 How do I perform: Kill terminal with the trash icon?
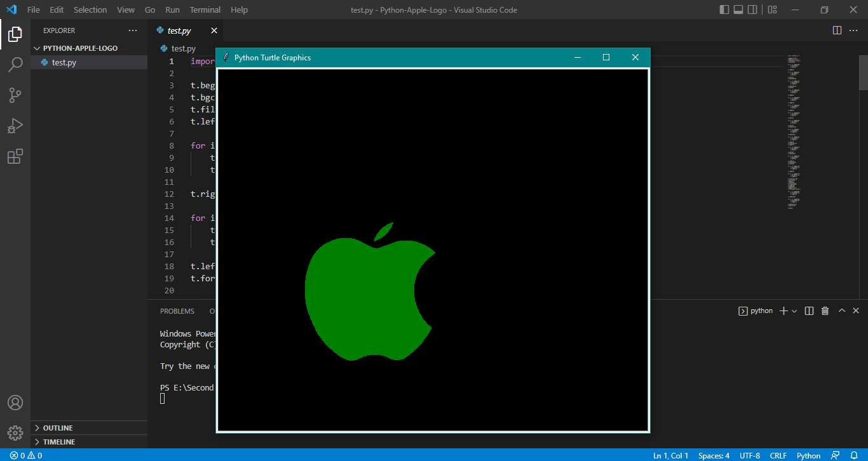tap(825, 311)
